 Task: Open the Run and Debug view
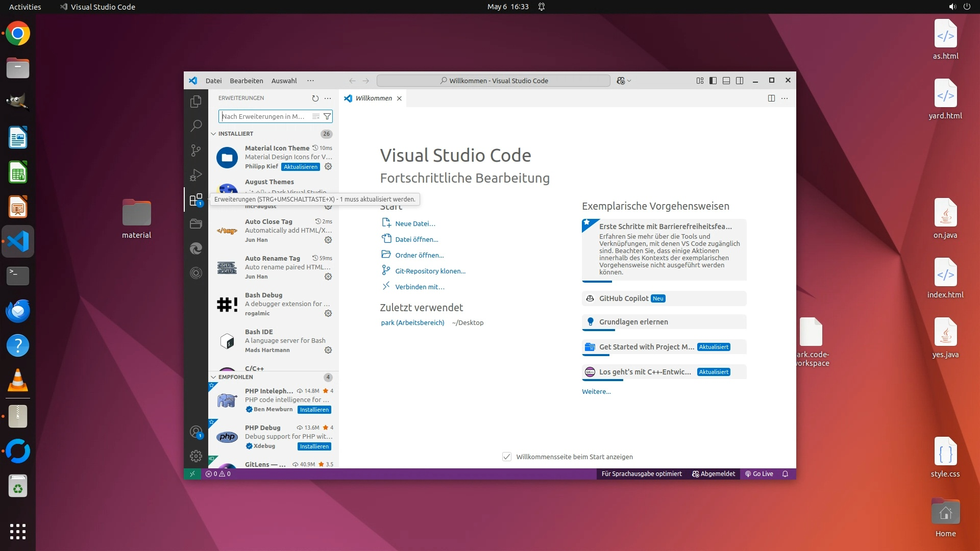(x=195, y=175)
